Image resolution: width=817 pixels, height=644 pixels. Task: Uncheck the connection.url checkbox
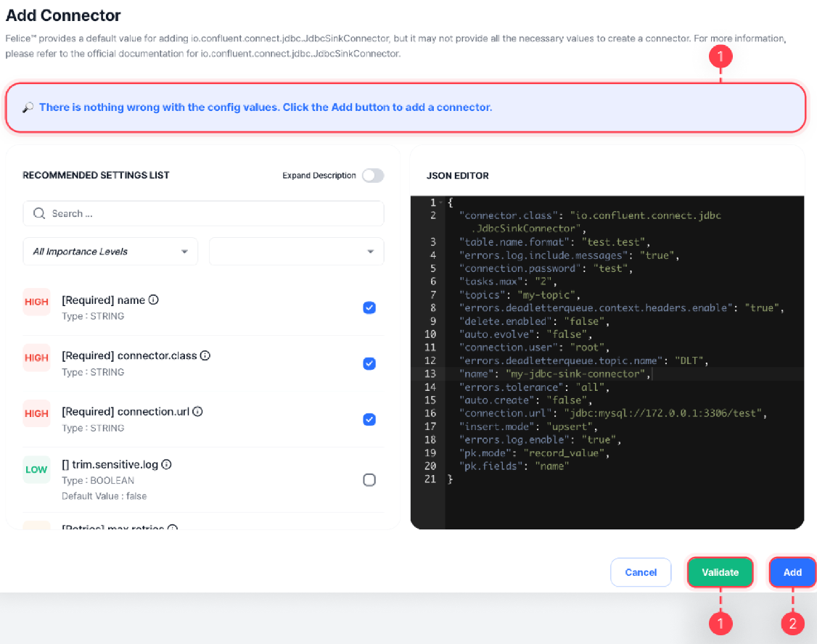pos(369,419)
